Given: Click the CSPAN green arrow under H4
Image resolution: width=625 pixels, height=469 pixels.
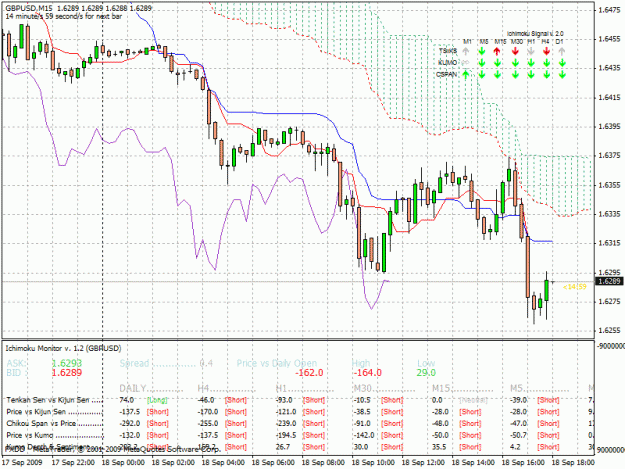Looking at the screenshot, I should point(546,74).
